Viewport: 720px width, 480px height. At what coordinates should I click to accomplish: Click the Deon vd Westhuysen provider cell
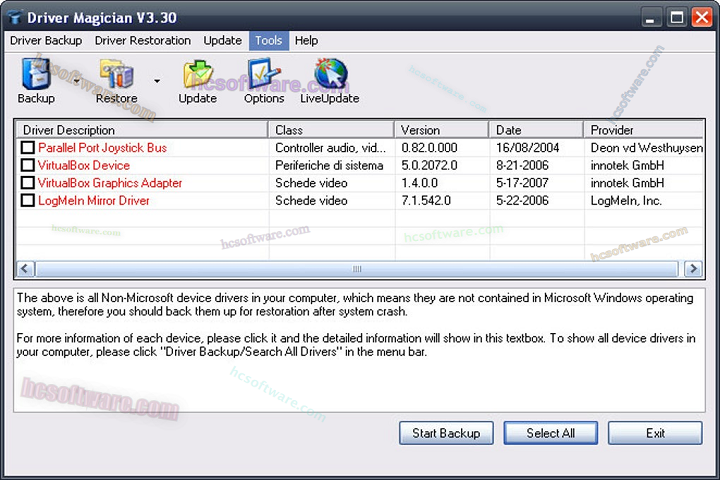coord(647,147)
